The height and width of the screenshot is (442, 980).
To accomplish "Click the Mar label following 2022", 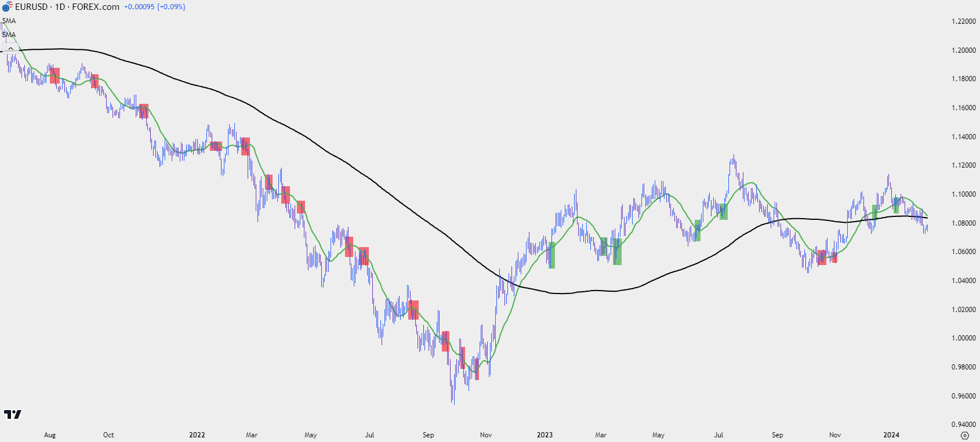I will point(252,435).
